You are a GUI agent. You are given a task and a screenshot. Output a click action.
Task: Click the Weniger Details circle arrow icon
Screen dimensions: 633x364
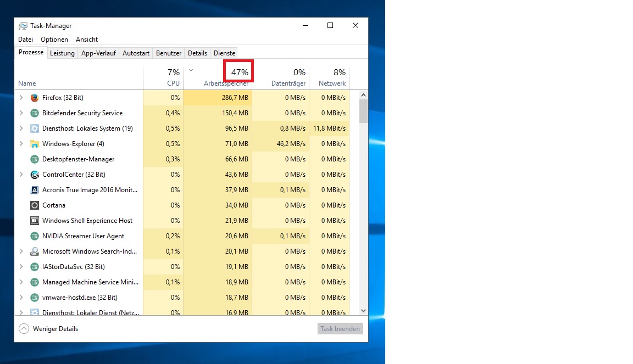click(x=24, y=328)
